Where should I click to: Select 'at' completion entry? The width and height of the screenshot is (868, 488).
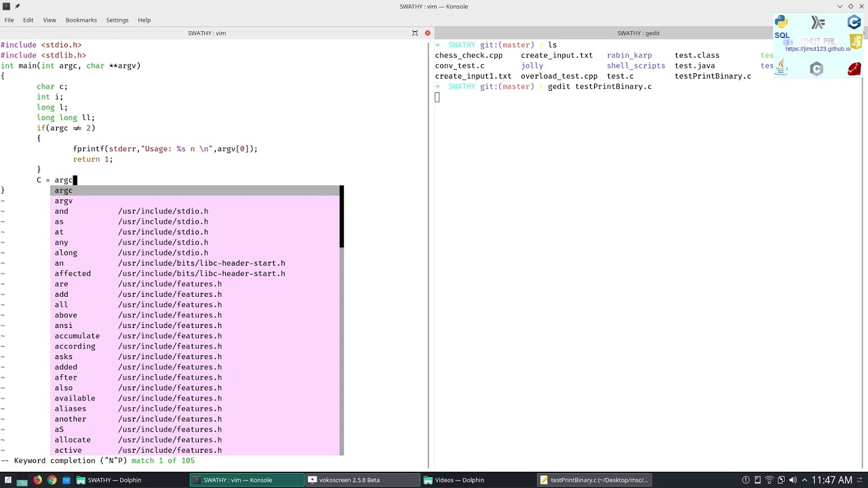click(x=195, y=232)
